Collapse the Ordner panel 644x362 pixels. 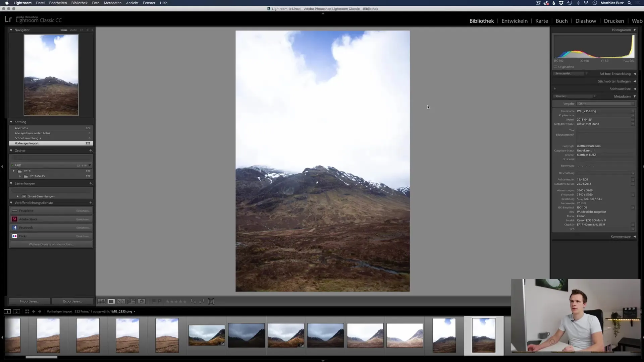tap(11, 150)
